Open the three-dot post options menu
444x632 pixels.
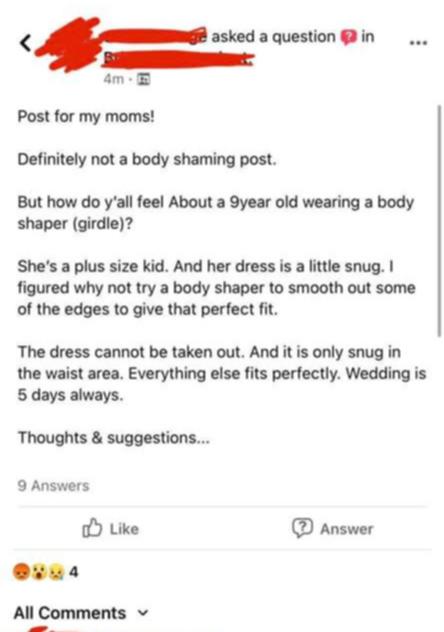[x=419, y=42]
